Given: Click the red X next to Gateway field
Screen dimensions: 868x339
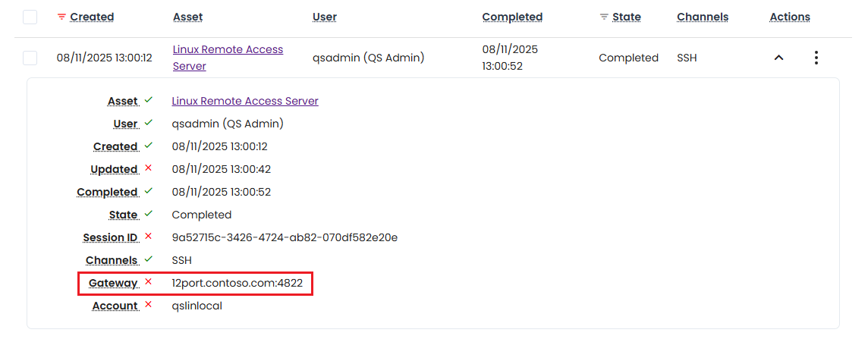Looking at the screenshot, I should coord(149,282).
